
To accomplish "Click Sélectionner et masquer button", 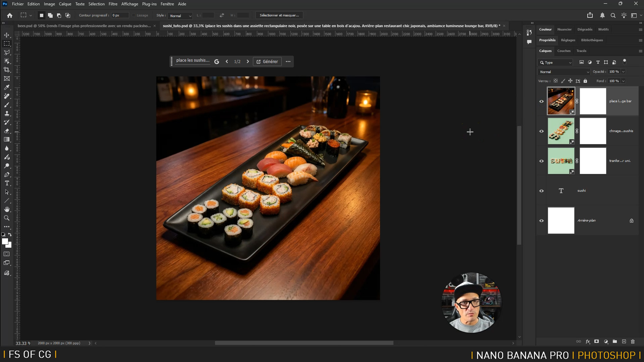I will click(279, 15).
